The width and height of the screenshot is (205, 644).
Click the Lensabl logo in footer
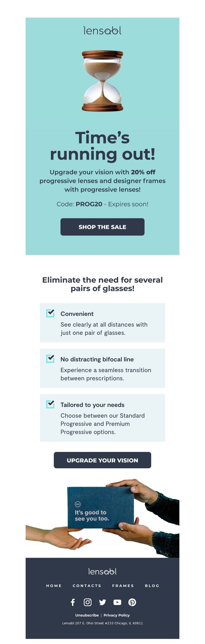[x=102, y=572]
